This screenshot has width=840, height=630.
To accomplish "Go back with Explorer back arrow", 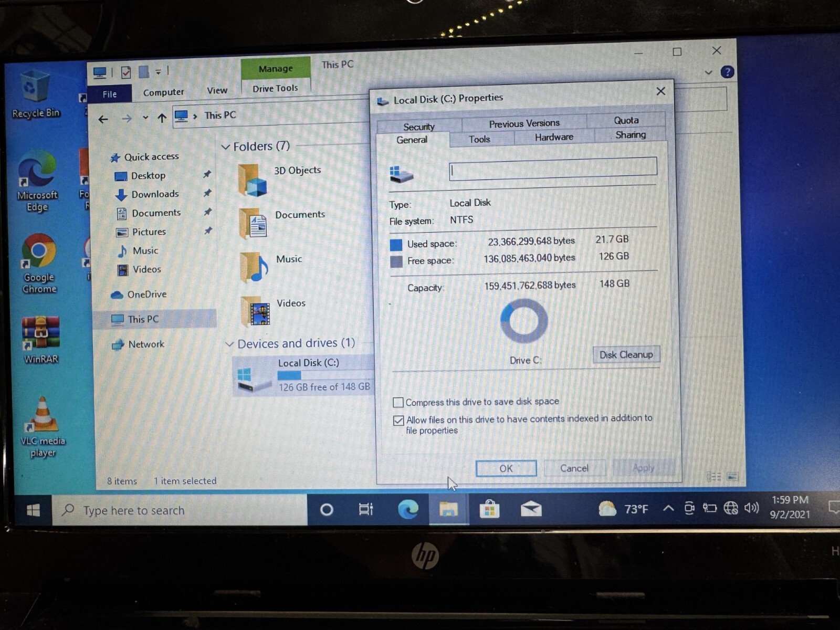I will click(x=103, y=120).
